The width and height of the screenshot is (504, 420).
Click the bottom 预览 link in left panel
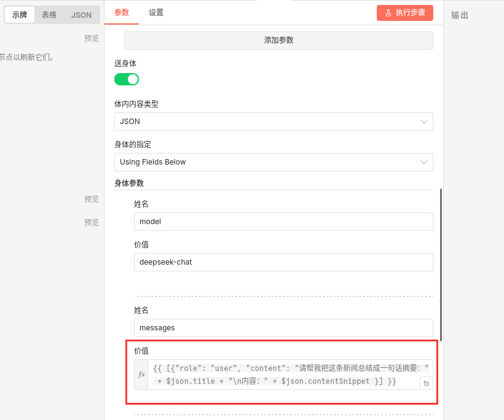click(92, 222)
